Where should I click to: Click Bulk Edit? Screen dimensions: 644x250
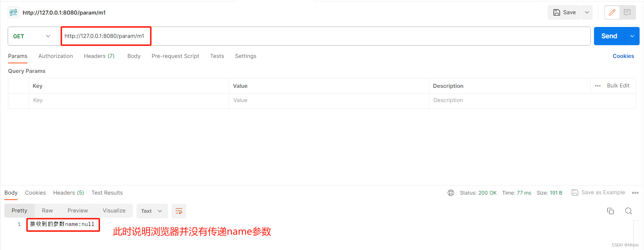[x=618, y=86]
